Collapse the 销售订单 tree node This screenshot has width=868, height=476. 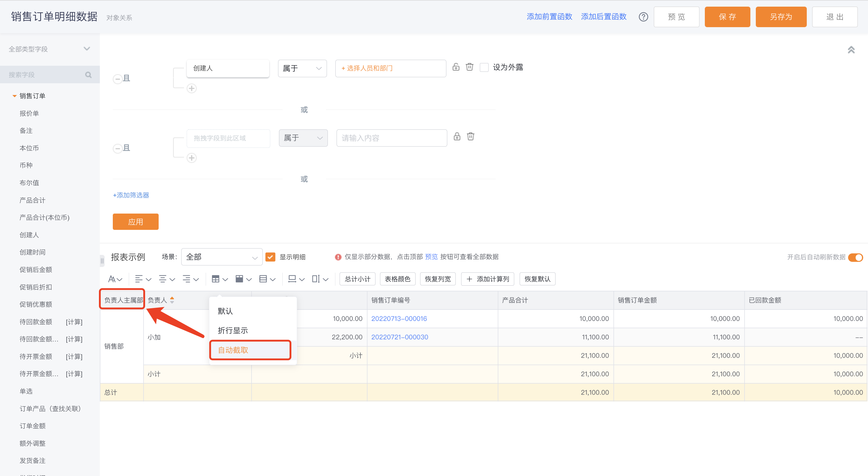point(14,96)
